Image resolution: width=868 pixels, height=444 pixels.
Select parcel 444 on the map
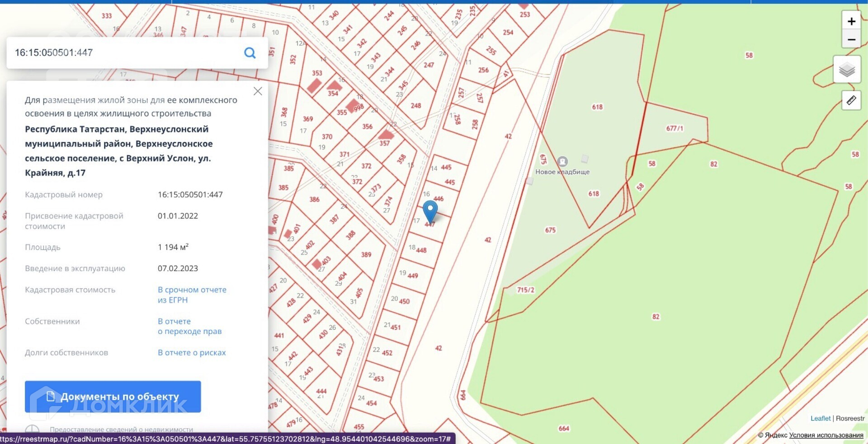(321, 391)
